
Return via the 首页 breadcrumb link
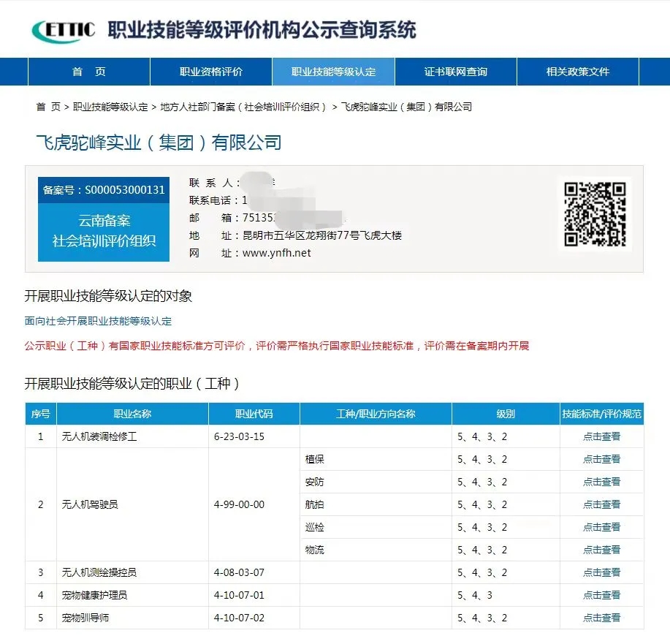47,106
